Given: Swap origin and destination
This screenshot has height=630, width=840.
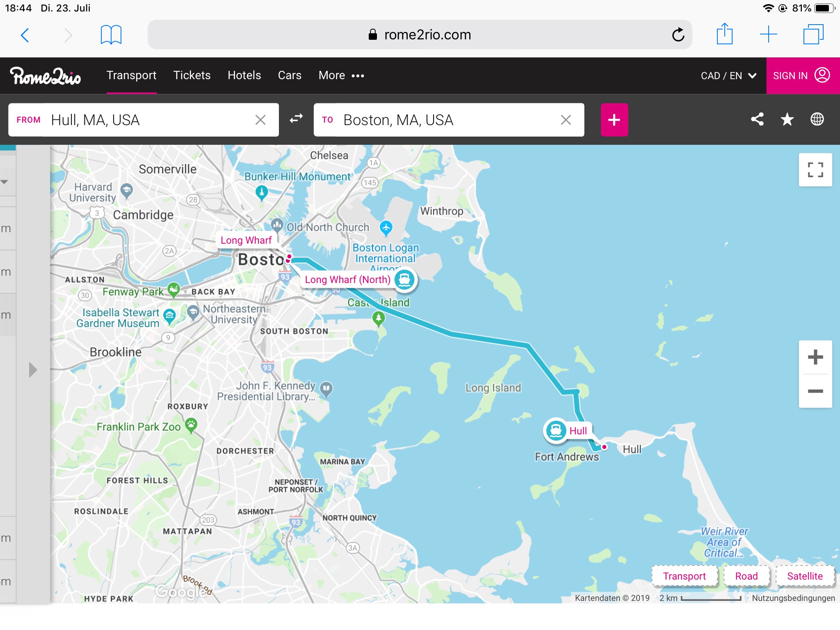Looking at the screenshot, I should [x=296, y=119].
